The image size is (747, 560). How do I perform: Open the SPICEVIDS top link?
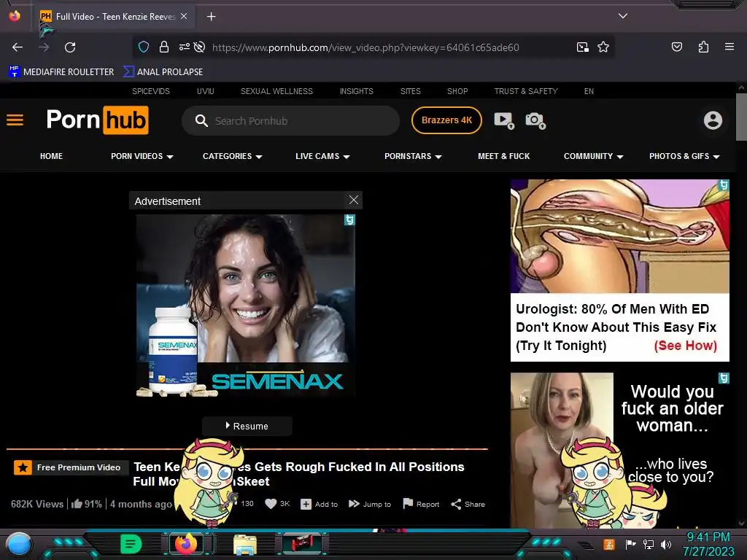pyautogui.click(x=151, y=91)
